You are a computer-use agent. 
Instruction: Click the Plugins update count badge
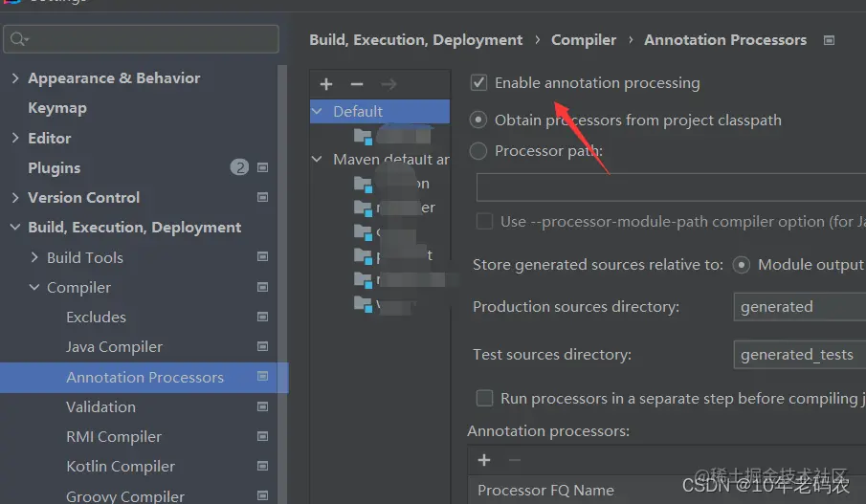[x=239, y=167]
